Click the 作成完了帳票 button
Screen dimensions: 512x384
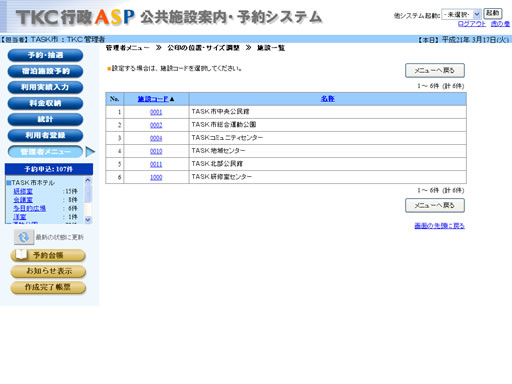48,287
